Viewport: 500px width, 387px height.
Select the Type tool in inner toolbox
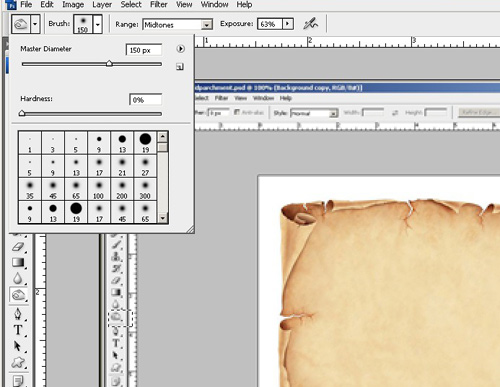116,343
